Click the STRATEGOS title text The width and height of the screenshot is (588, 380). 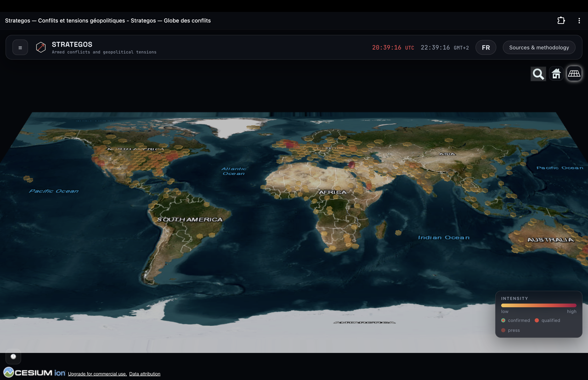(72, 45)
